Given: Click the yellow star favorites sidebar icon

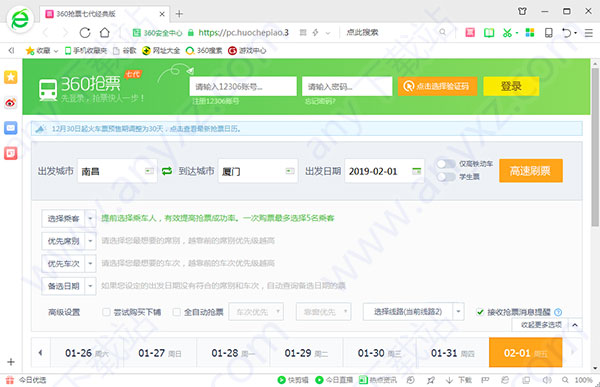Looking at the screenshot, I should click(11, 77).
